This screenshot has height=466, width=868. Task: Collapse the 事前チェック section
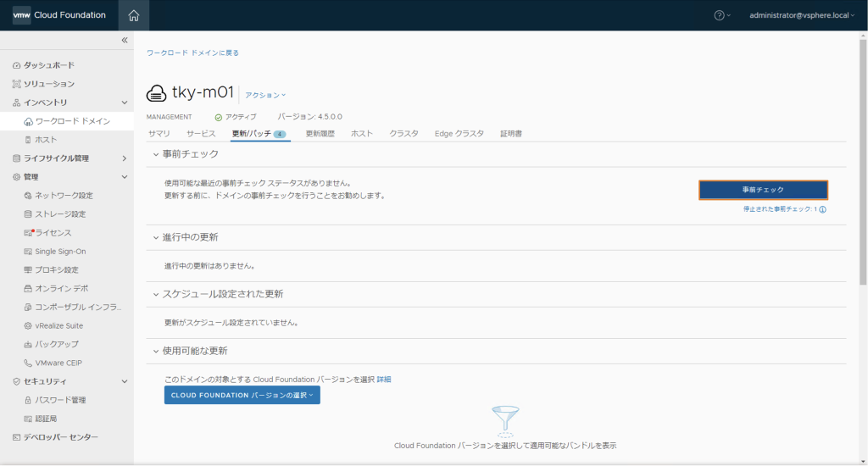[x=156, y=154]
